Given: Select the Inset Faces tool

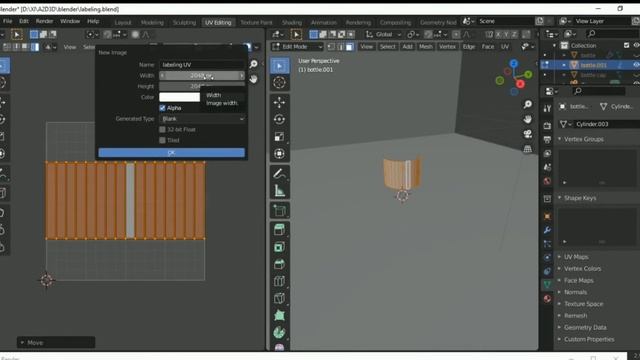Looking at the screenshot, I should [280, 247].
